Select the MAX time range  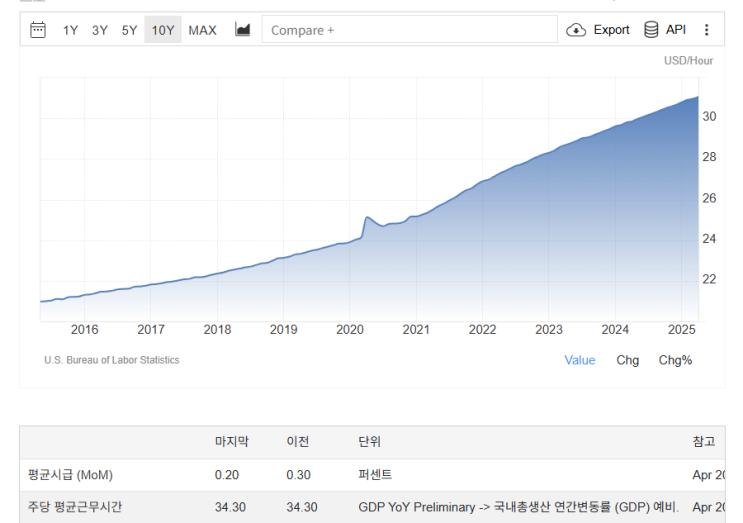pyautogui.click(x=202, y=30)
